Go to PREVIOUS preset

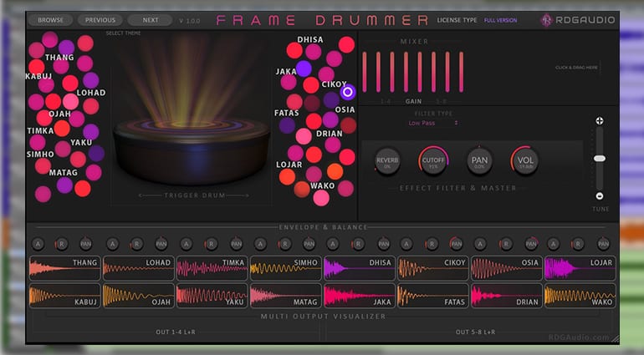[x=100, y=20]
